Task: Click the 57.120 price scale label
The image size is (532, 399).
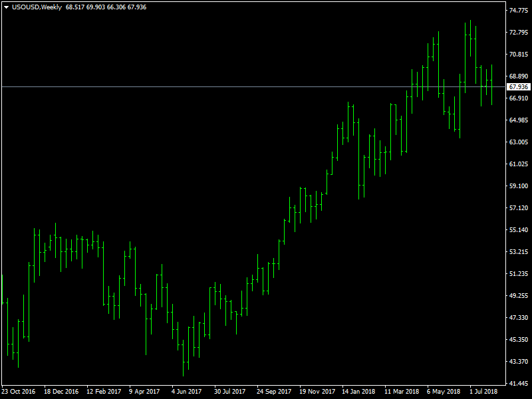Action: pos(519,207)
